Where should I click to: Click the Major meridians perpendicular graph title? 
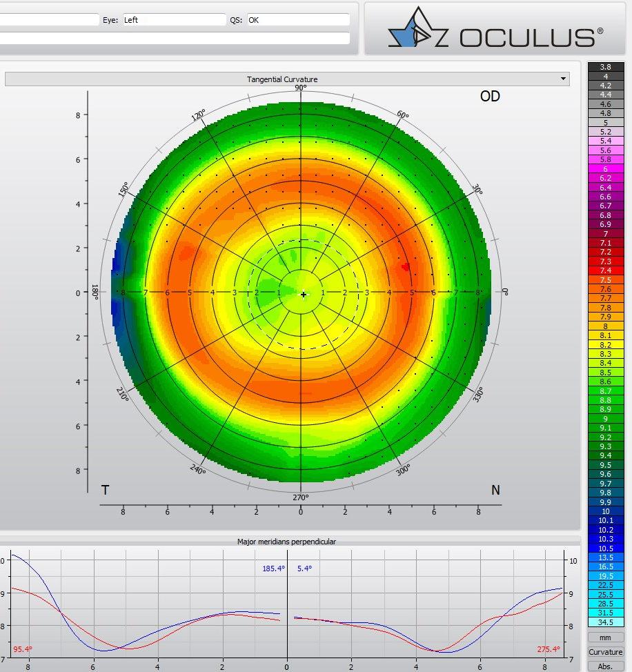[x=286, y=542]
